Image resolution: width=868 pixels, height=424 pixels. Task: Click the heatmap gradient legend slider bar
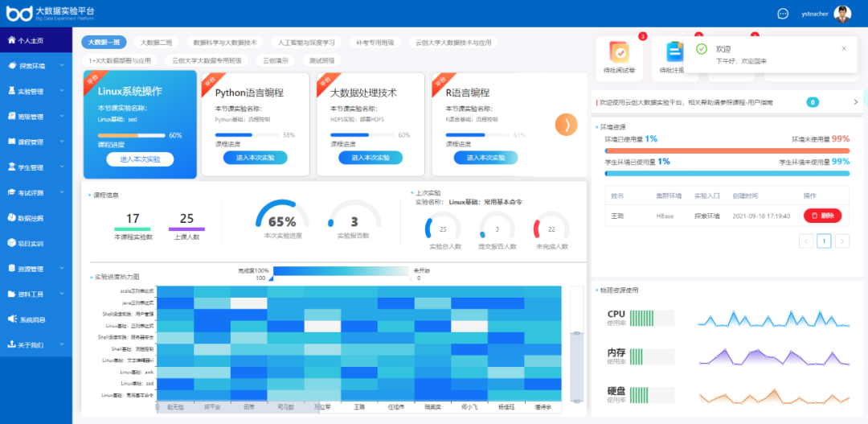point(341,271)
